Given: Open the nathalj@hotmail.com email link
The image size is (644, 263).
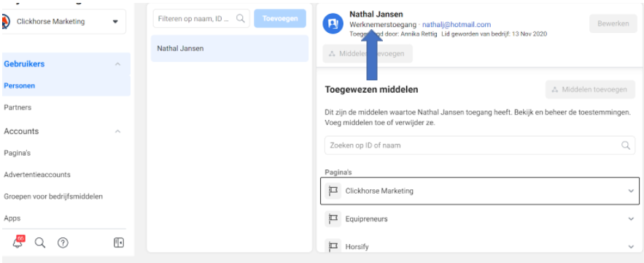Looking at the screenshot, I should point(457,25).
